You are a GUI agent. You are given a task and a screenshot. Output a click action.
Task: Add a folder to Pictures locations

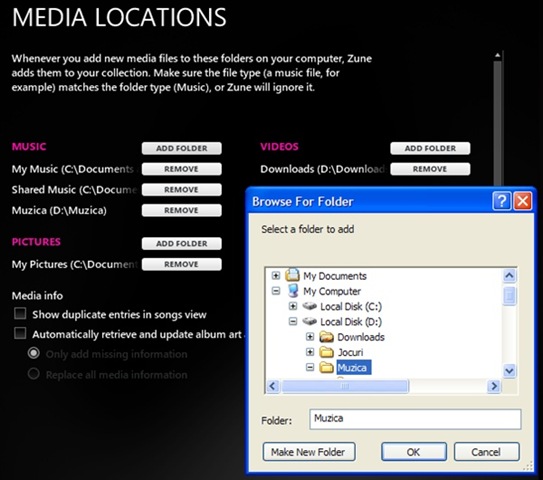(181, 243)
